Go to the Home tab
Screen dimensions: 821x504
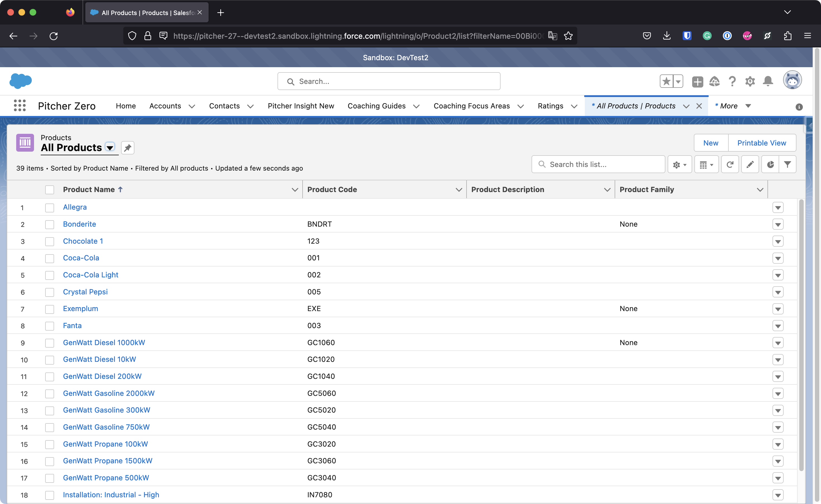[x=126, y=106]
